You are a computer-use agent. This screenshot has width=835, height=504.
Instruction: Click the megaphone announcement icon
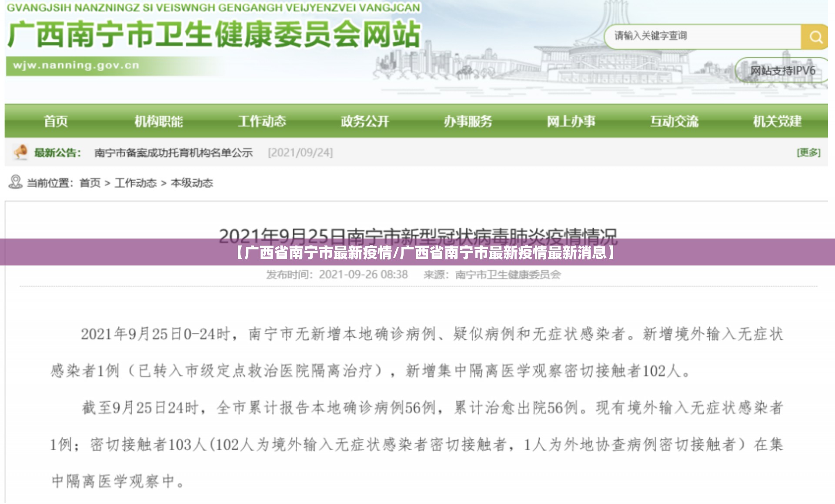[20, 153]
